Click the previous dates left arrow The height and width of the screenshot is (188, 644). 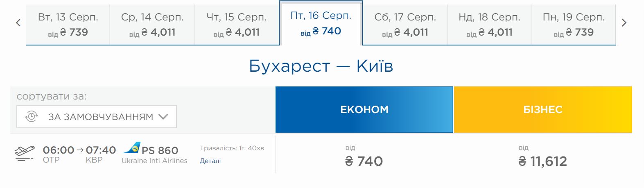pos(18,23)
